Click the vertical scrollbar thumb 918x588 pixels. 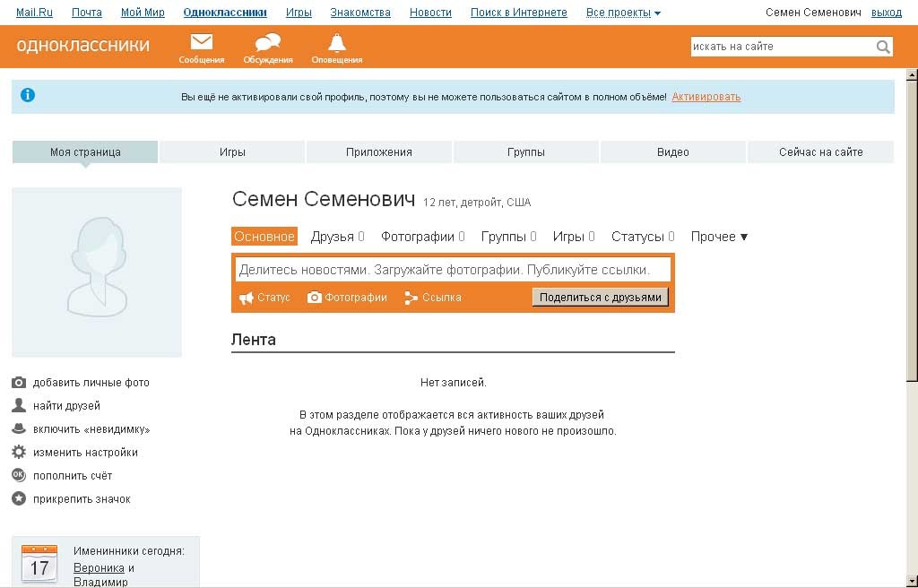(912, 231)
